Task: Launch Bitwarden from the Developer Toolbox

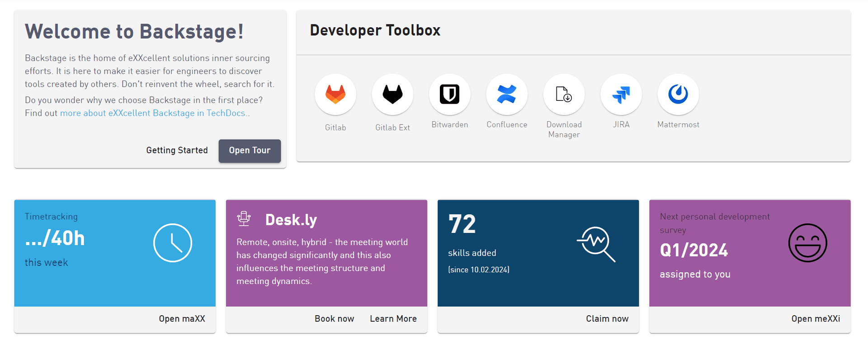Action: (450, 95)
